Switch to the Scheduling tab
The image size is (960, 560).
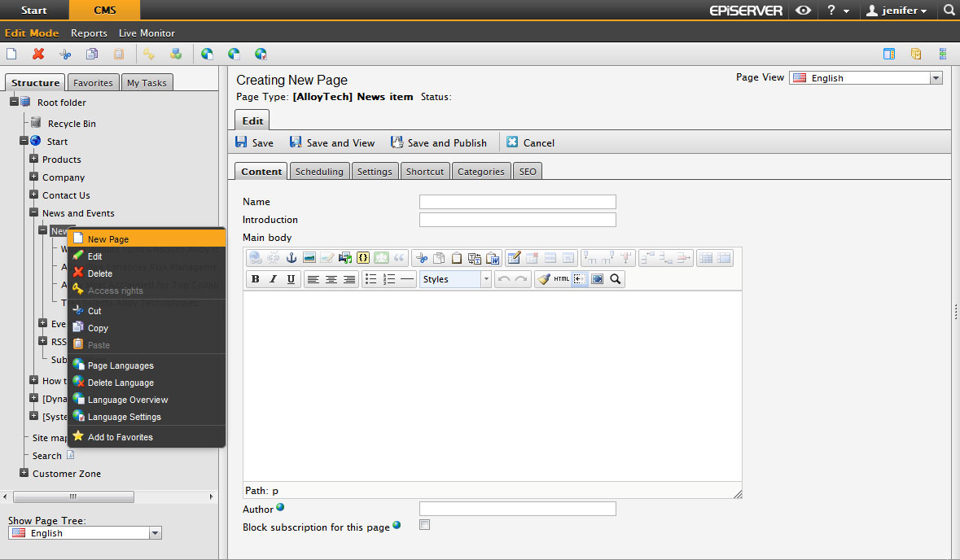[319, 172]
